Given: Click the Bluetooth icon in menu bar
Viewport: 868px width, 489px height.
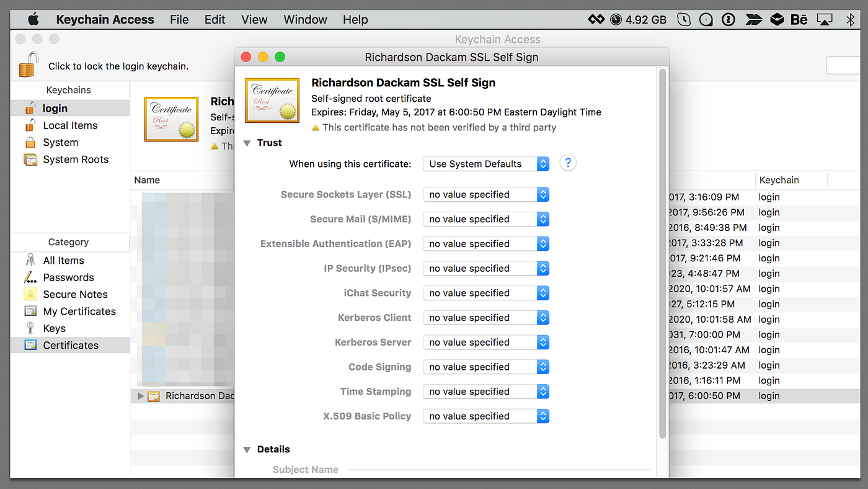Looking at the screenshot, I should pyautogui.click(x=851, y=19).
